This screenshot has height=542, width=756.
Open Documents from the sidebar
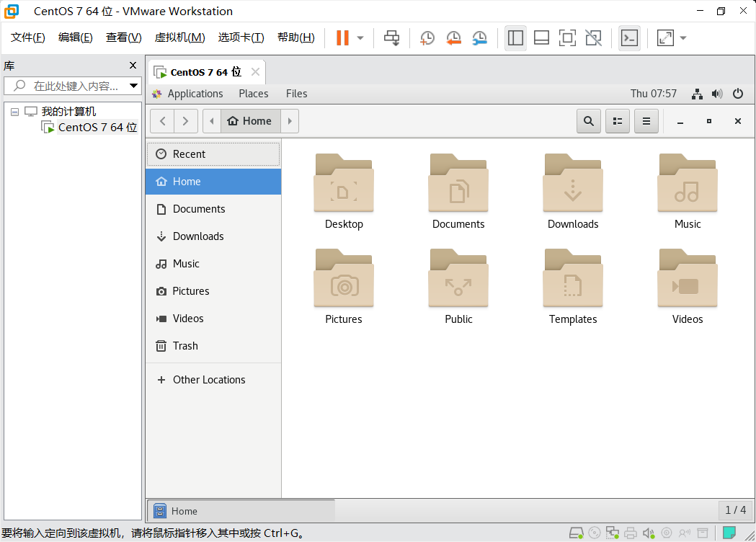point(213,209)
